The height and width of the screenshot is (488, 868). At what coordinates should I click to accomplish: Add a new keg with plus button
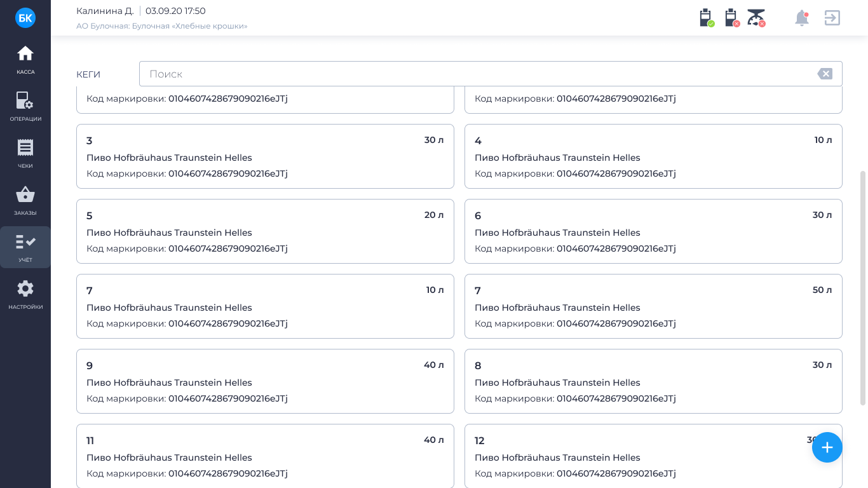[x=827, y=447]
